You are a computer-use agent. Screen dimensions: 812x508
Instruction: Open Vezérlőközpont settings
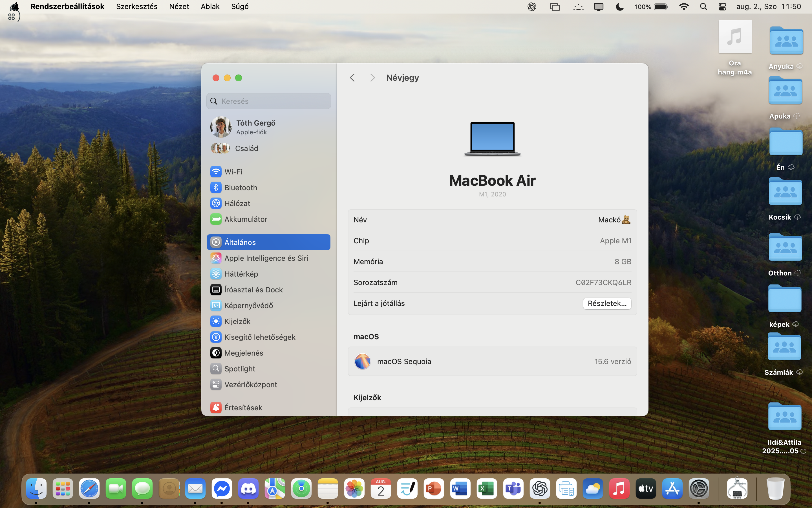coord(268,384)
